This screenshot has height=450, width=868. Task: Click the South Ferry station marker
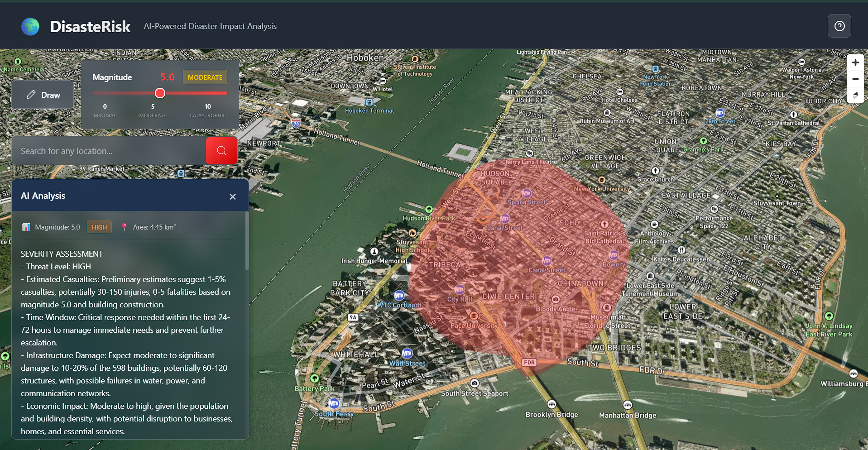334,403
